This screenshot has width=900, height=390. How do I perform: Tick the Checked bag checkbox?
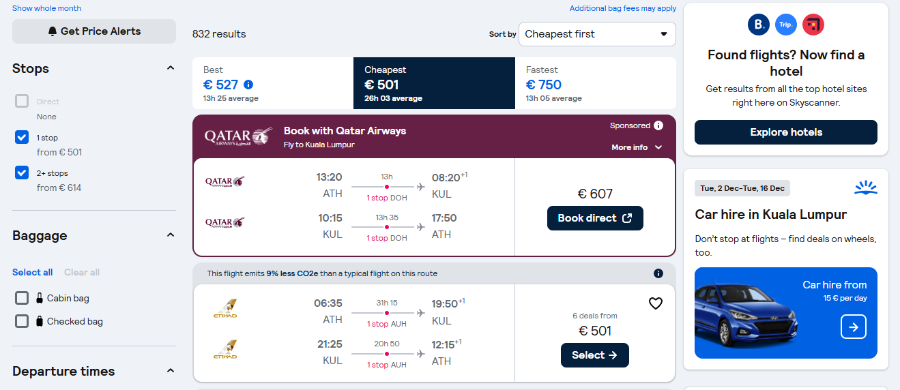(x=22, y=321)
